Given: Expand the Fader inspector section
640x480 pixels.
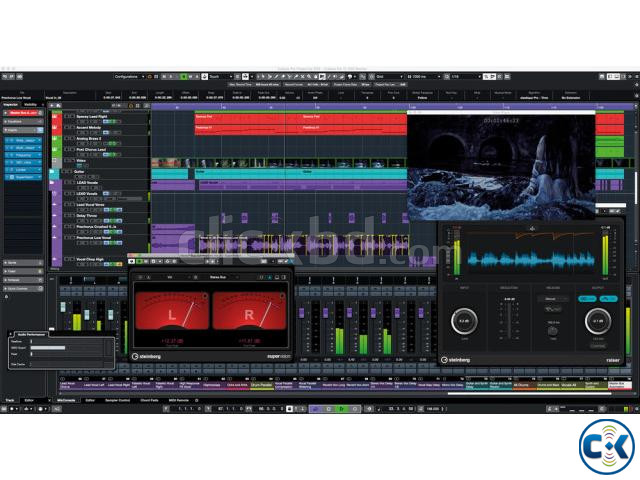Looking at the screenshot, I should coord(23,271).
